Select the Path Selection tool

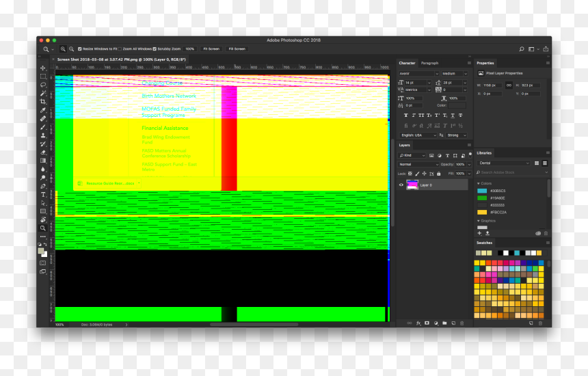pos(43,203)
